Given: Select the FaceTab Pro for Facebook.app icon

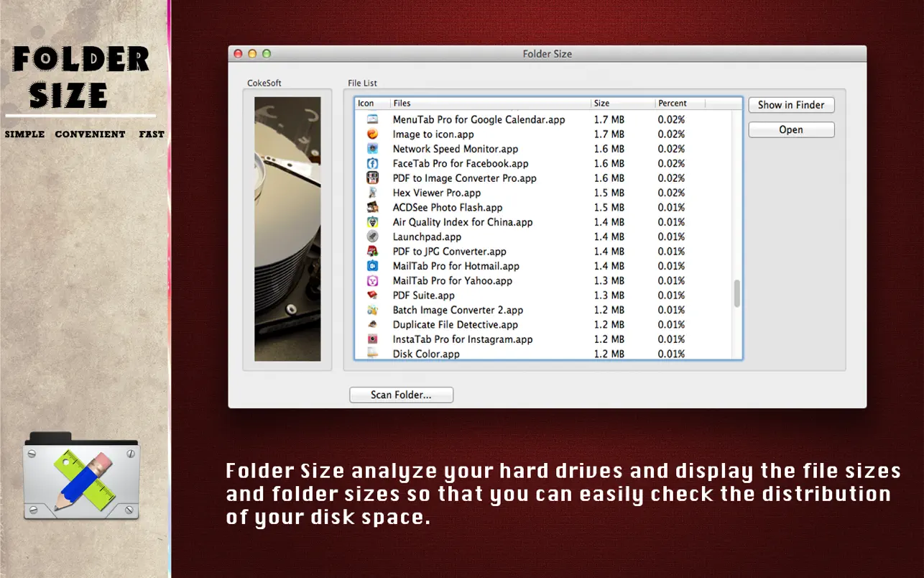Looking at the screenshot, I should [373, 163].
